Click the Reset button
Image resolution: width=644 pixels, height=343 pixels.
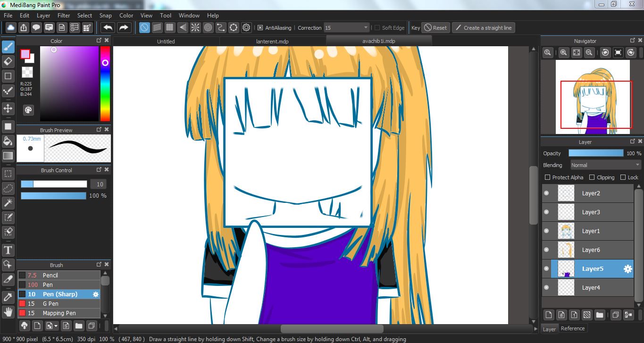tap(435, 28)
